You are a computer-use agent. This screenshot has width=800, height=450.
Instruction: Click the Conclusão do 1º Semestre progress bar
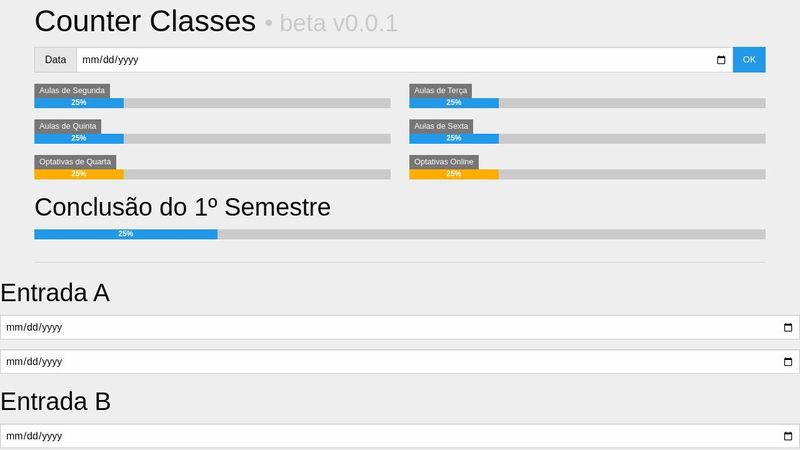coord(400,234)
